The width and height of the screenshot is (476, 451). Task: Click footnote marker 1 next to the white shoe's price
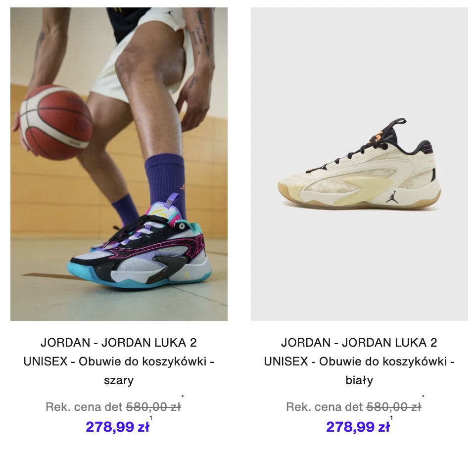(x=391, y=418)
